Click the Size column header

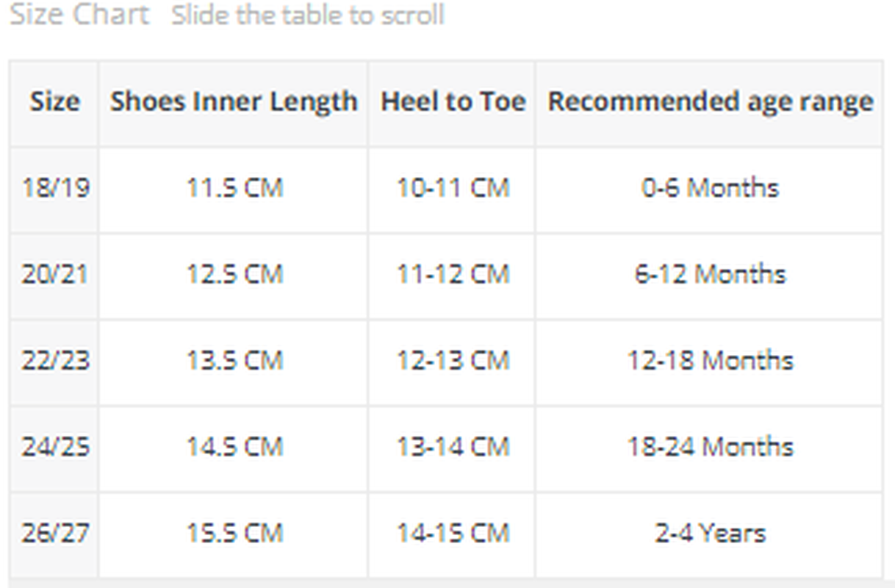pos(54,102)
